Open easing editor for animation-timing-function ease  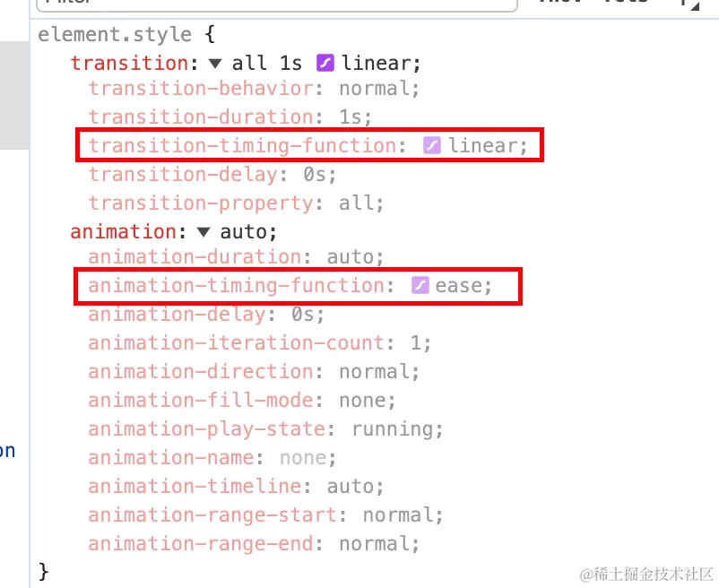(x=420, y=286)
